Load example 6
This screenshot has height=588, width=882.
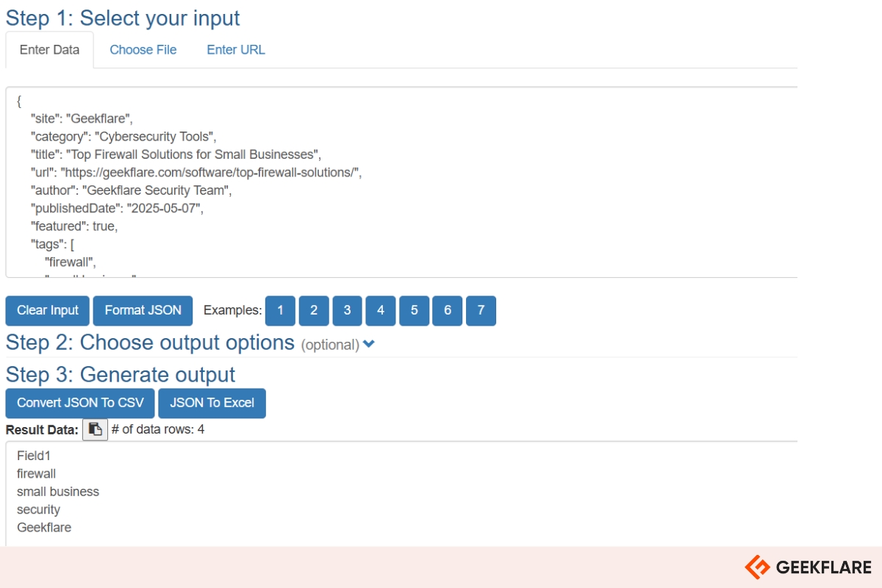click(448, 310)
